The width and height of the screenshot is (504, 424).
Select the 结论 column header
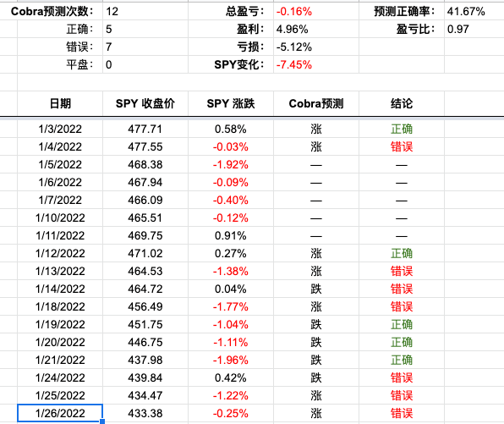tap(402, 103)
